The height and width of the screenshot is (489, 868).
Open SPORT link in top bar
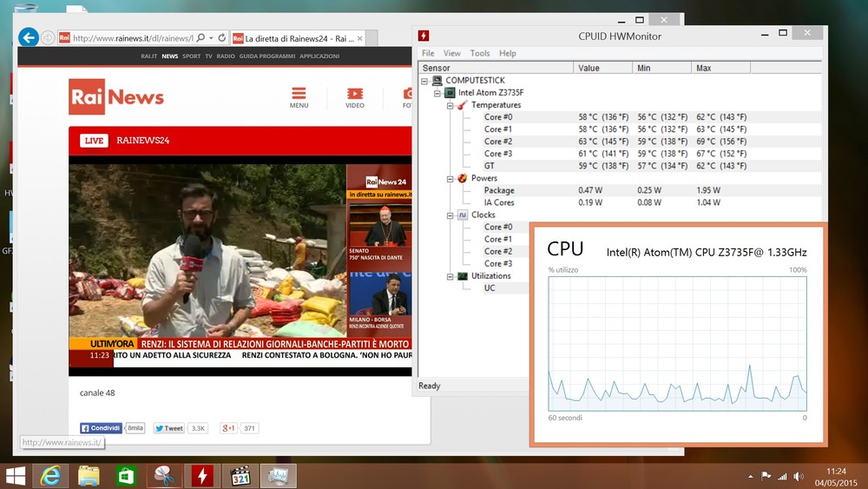point(192,56)
